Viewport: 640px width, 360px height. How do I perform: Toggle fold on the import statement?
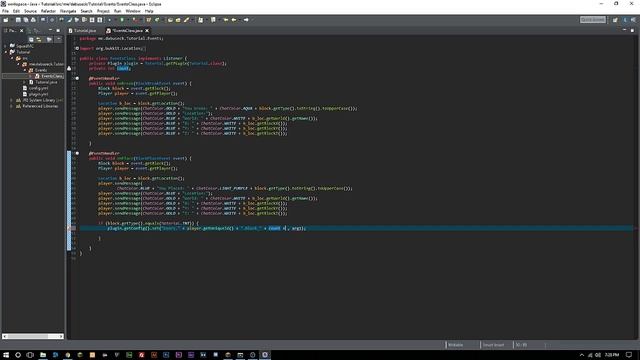[77, 48]
